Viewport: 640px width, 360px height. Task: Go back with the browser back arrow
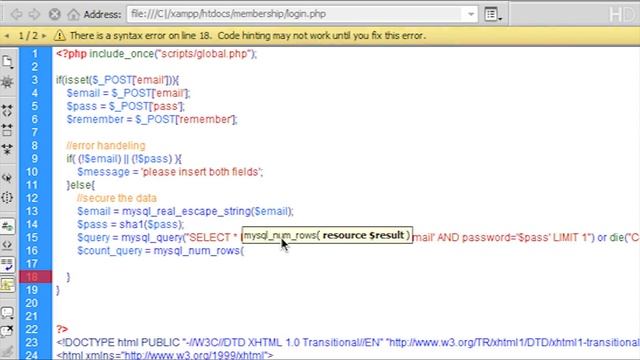[x=16, y=14]
